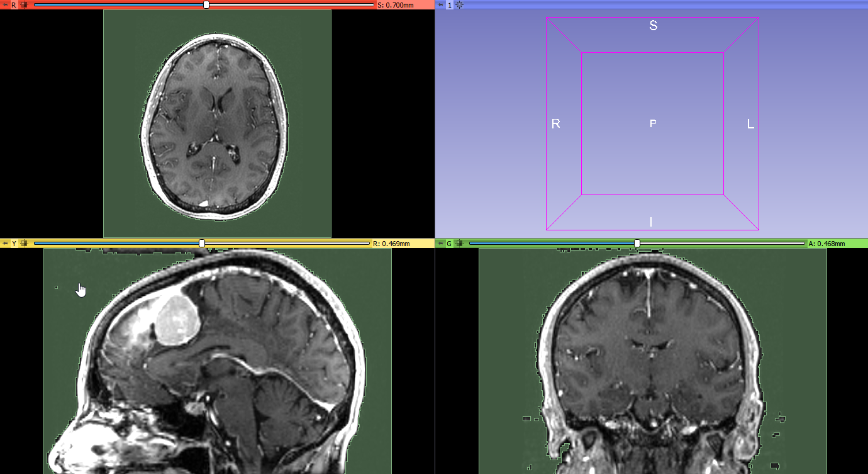Center the 3D view with crosshair icon

(x=459, y=4)
